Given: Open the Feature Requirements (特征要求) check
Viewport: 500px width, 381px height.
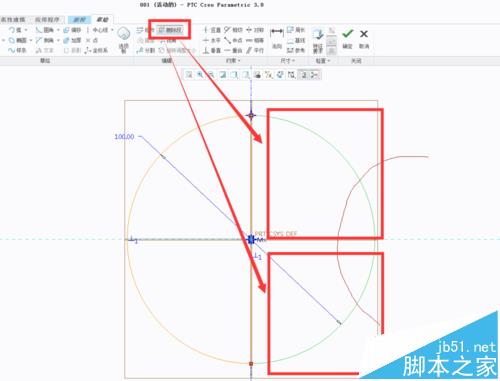Looking at the screenshot, I should pos(318,41).
